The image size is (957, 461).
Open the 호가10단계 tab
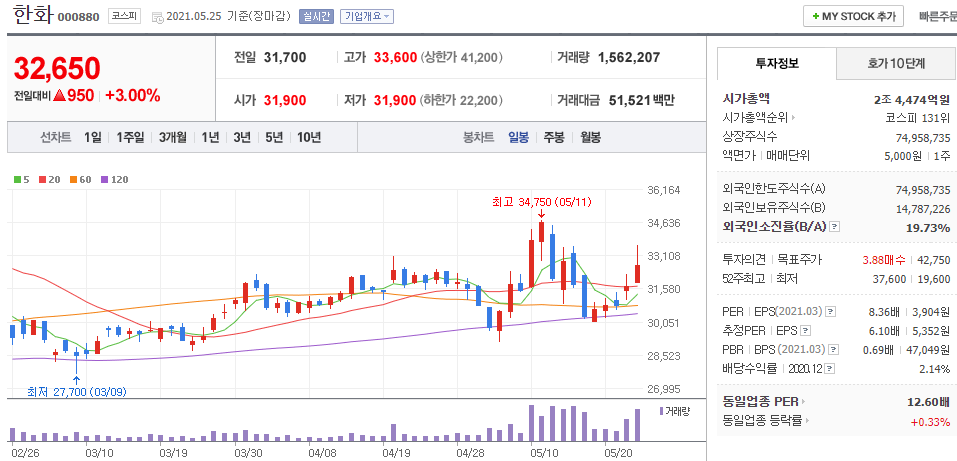pyautogui.click(x=896, y=63)
